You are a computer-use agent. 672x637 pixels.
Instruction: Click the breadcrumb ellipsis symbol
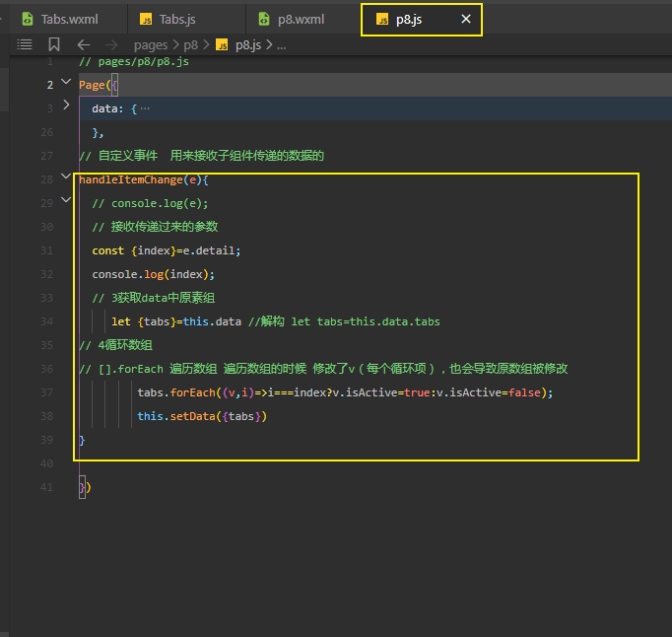pyautogui.click(x=281, y=45)
